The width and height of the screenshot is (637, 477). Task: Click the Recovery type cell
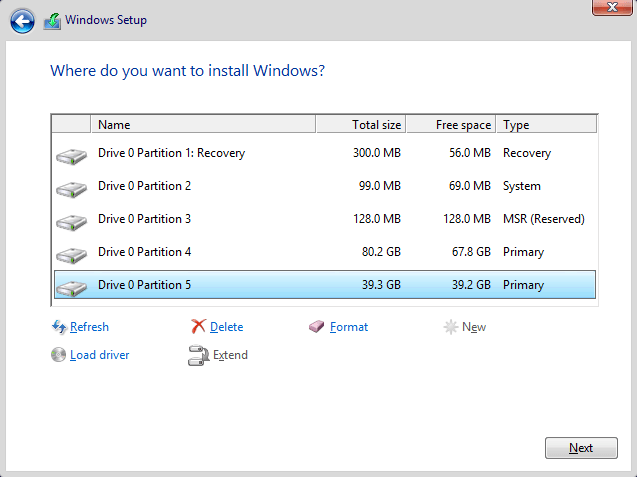527,153
